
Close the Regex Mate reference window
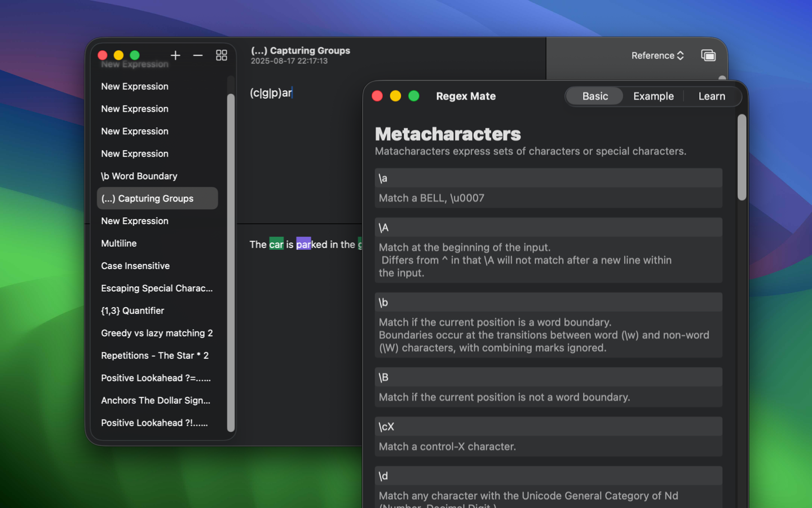click(377, 96)
